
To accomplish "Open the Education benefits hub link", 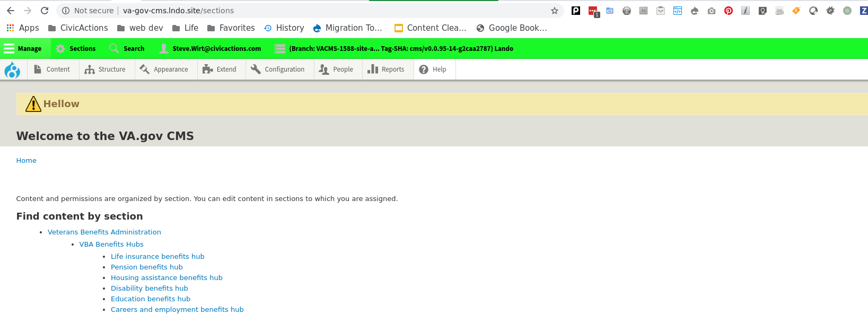I will (151, 299).
